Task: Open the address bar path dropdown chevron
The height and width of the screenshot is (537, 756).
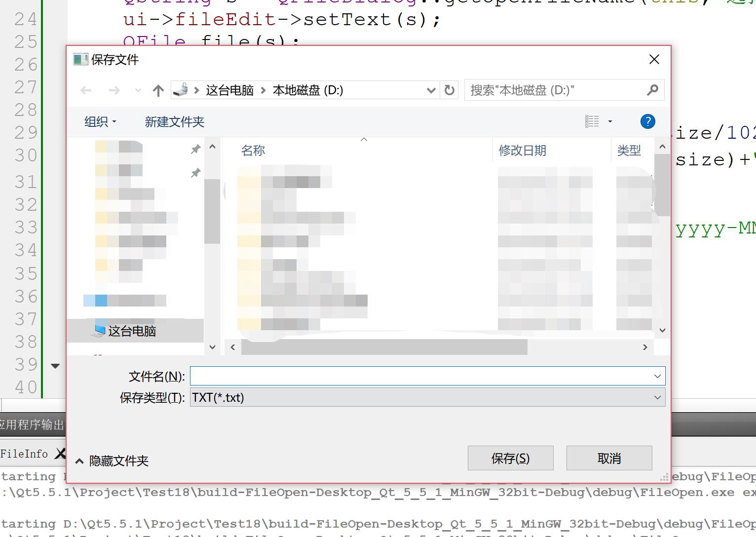Action: point(431,90)
